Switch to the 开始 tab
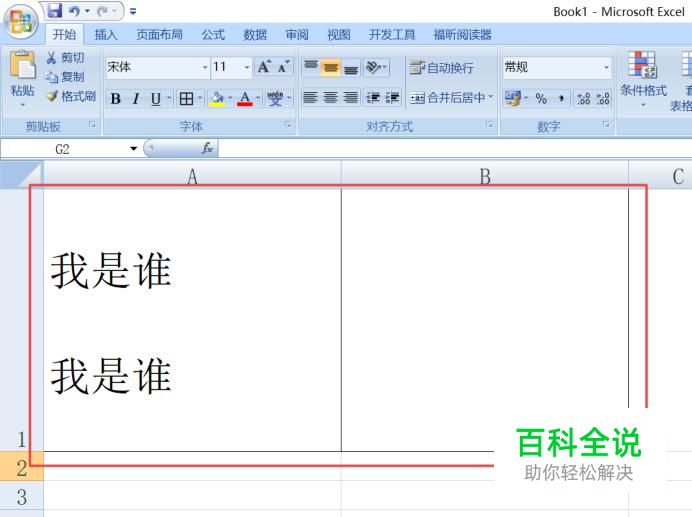Viewport: 692px width, 517px height. pyautogui.click(x=64, y=34)
